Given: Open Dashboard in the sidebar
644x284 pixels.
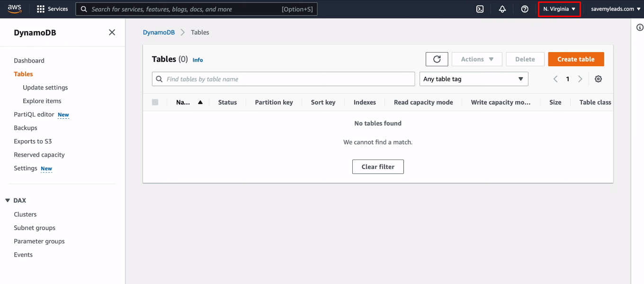Looking at the screenshot, I should point(29,61).
